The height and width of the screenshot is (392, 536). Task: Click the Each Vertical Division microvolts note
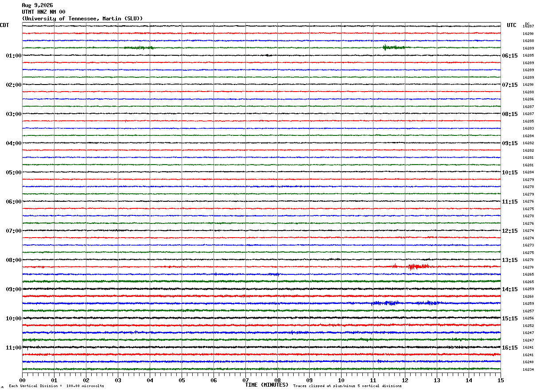pos(57,386)
